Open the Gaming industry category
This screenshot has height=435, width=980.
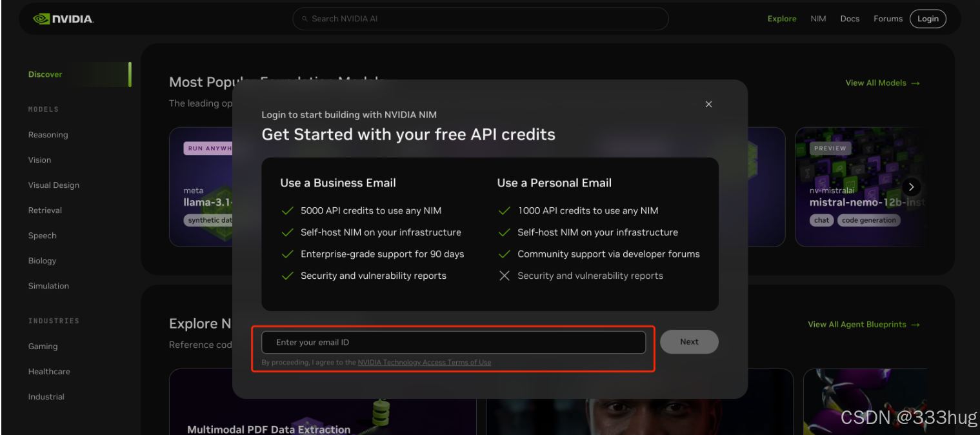point(43,347)
